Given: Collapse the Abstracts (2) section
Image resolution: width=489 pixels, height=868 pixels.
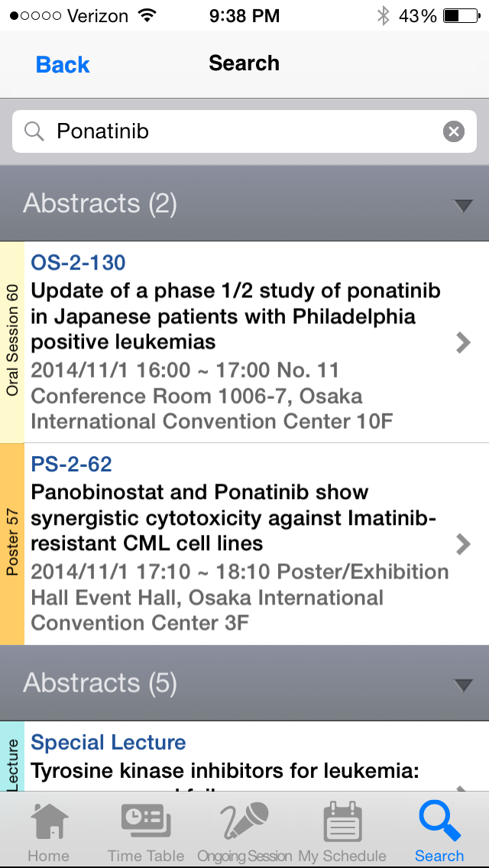Looking at the screenshot, I should point(462,206).
